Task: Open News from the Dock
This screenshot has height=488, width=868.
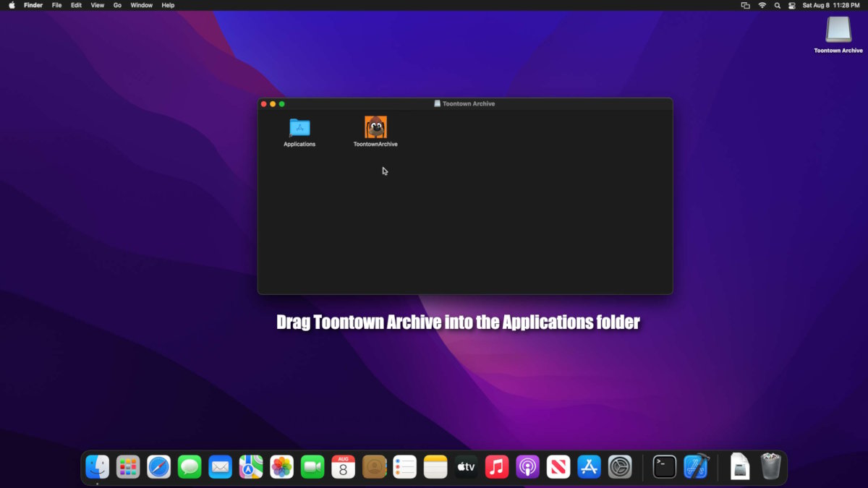Action: pyautogui.click(x=558, y=467)
